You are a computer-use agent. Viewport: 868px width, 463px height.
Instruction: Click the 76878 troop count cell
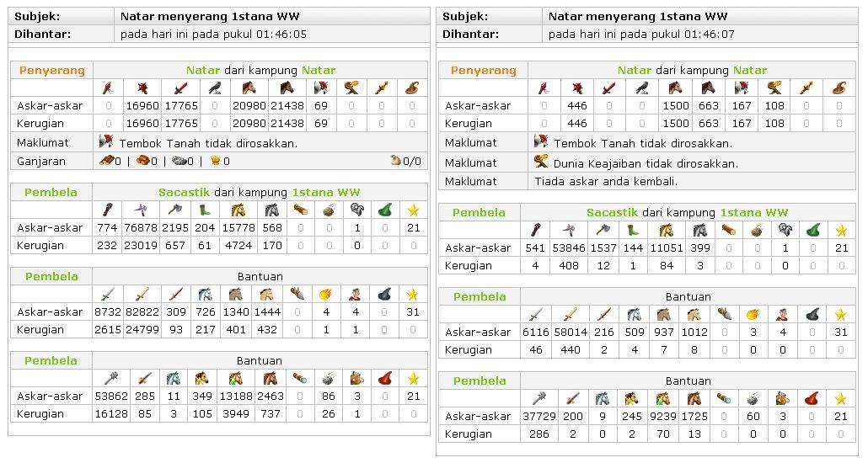pos(140,228)
